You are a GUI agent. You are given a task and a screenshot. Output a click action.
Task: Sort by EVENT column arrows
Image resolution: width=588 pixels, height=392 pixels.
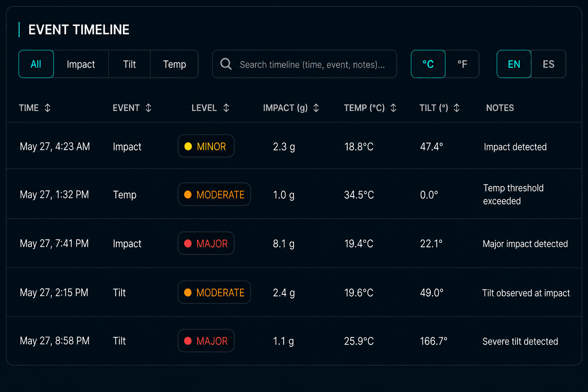click(149, 108)
